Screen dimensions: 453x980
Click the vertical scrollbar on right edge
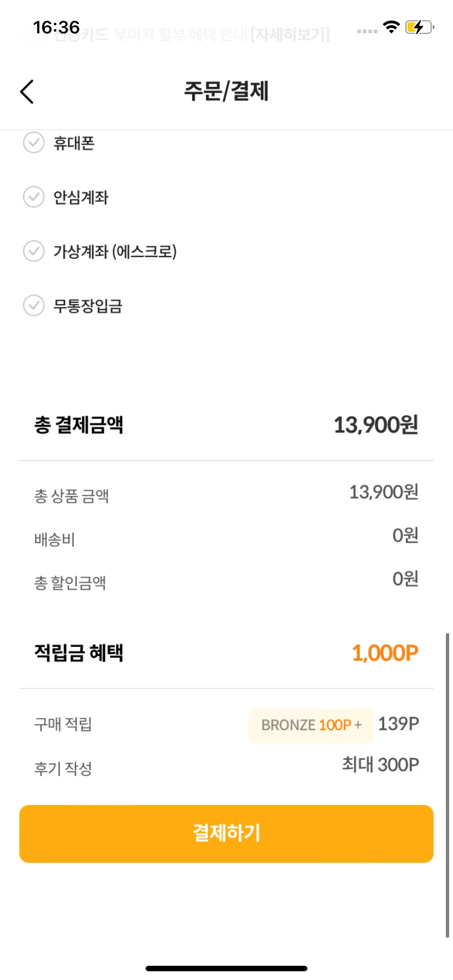coord(448,786)
